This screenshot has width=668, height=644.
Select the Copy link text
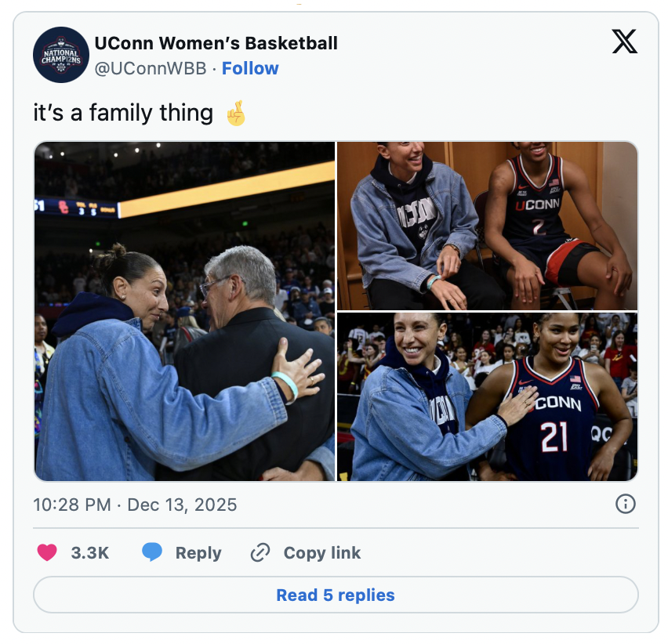[322, 552]
